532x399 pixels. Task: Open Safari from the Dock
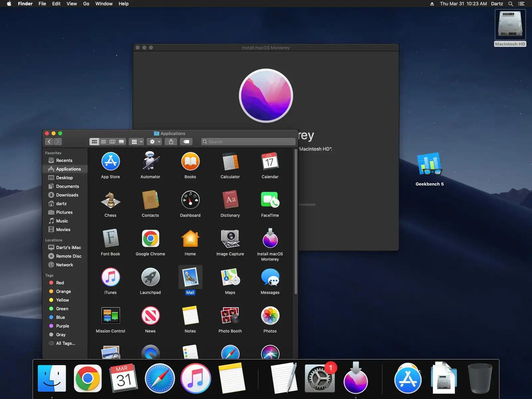point(160,378)
